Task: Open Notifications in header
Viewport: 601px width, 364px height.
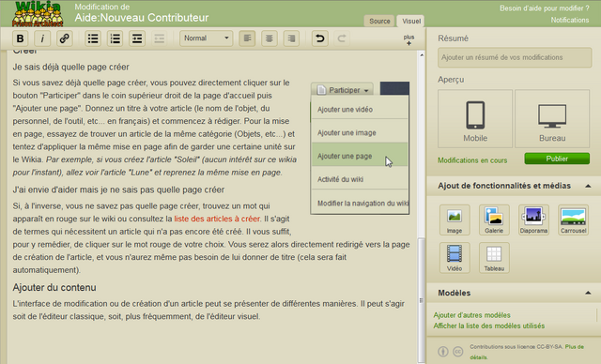Action: (x=570, y=20)
